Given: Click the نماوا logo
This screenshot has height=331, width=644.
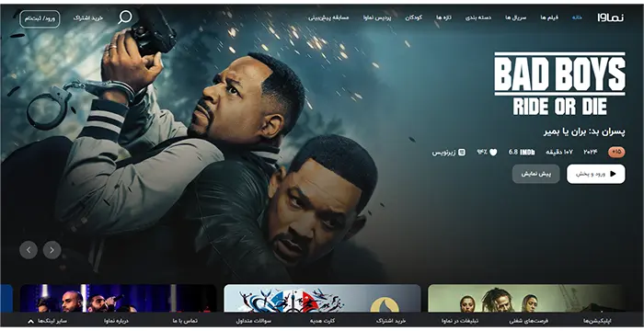Looking at the screenshot, I should coord(610,17).
